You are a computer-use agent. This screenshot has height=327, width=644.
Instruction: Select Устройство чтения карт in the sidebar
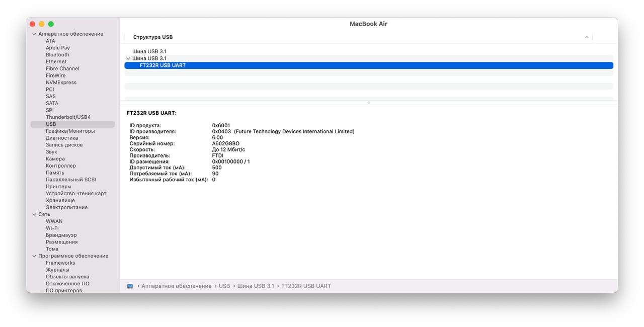[x=76, y=194]
